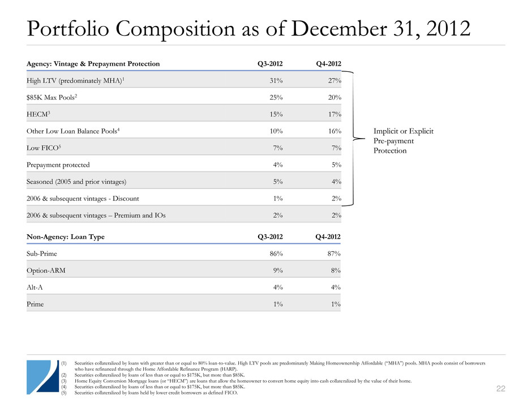Click the 'Implicit or Explicit Pre-payment Protection' annotation
Image resolution: width=532 pixels, height=399 pixels.
point(404,141)
